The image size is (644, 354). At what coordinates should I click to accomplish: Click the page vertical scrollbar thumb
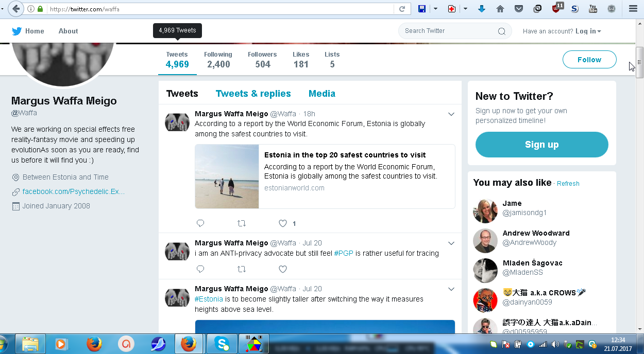[x=639, y=62]
